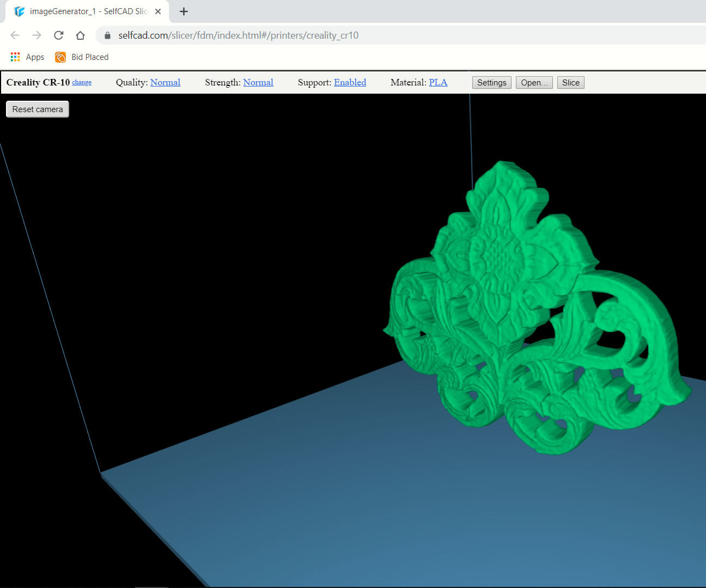706x588 pixels.
Task: Reload the SelfCAD slicer page
Action: (58, 35)
